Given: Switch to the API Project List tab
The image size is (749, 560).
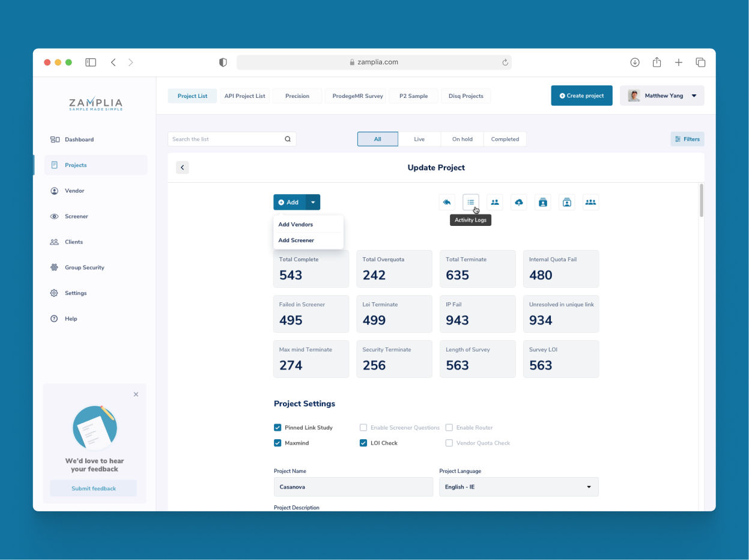Looking at the screenshot, I should (x=244, y=96).
